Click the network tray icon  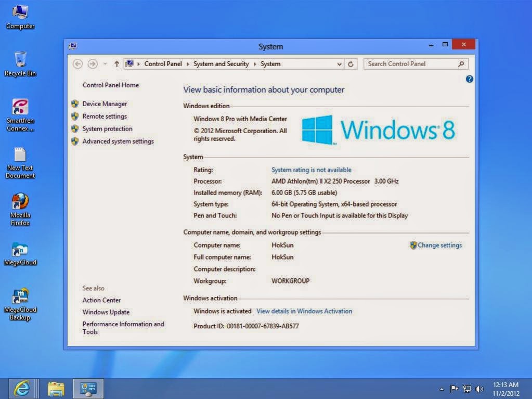467,389
